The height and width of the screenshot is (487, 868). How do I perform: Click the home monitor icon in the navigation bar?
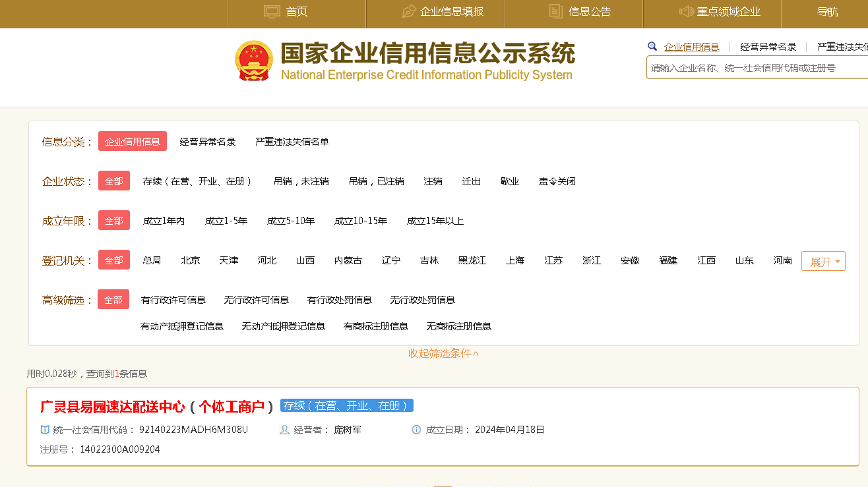[272, 12]
